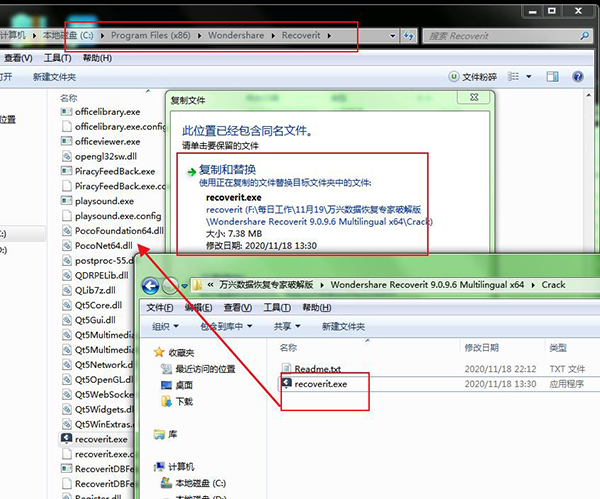Click the Crack breadcrumb in front window
This screenshot has width=600, height=499.
pos(553,285)
